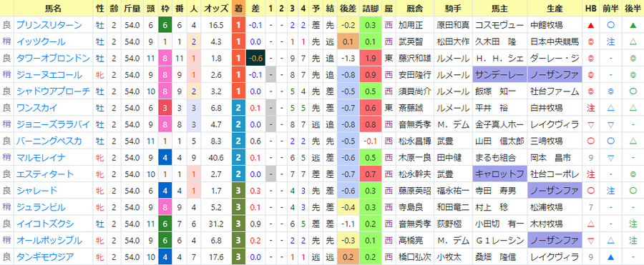Click odds value 31.2

pos(215,224)
